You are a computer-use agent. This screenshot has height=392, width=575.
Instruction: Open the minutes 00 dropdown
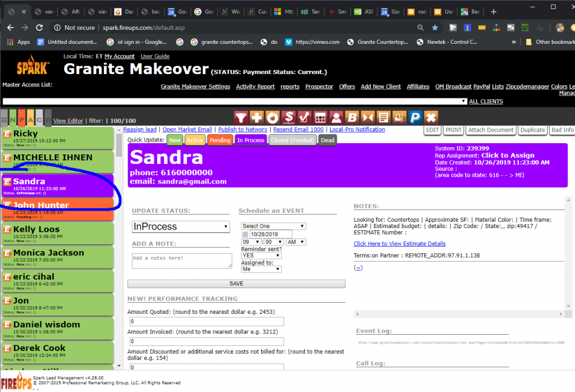tap(273, 242)
